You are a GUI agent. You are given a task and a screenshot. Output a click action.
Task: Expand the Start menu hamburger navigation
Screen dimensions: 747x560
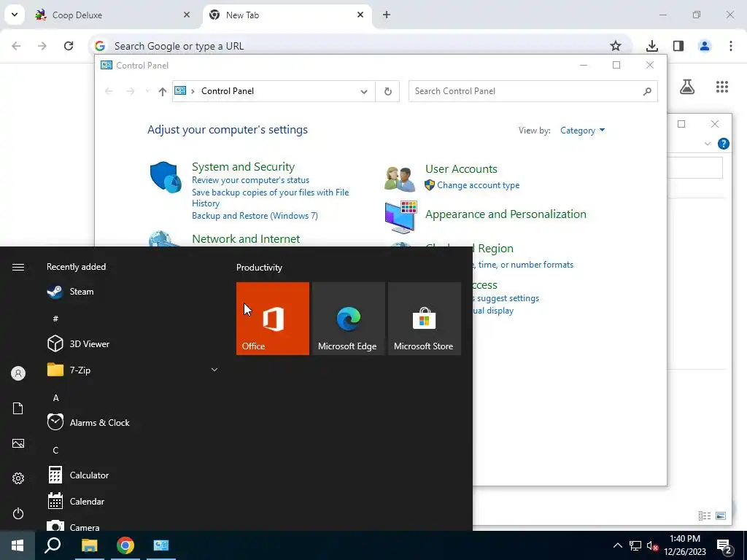(18, 267)
